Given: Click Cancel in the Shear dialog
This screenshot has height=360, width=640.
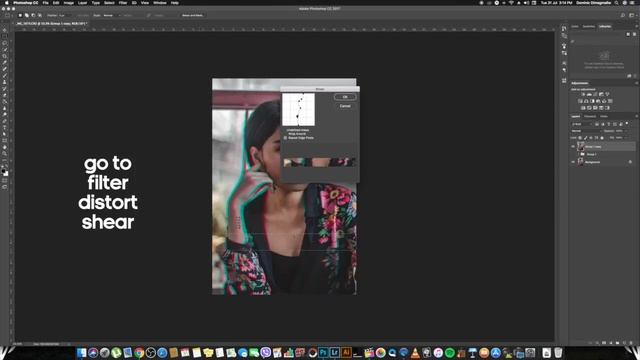Looking at the screenshot, I should coord(345,106).
